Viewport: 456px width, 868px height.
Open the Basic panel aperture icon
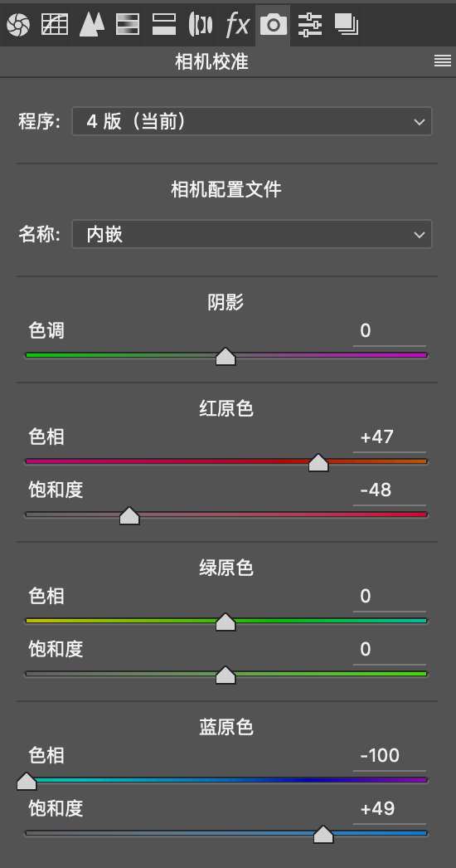(17, 25)
